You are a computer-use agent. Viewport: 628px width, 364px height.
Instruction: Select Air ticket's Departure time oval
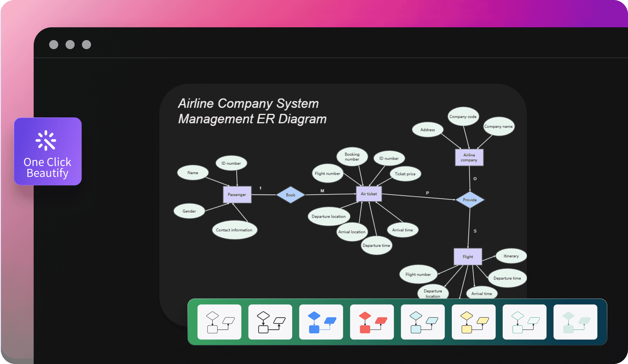click(x=377, y=245)
